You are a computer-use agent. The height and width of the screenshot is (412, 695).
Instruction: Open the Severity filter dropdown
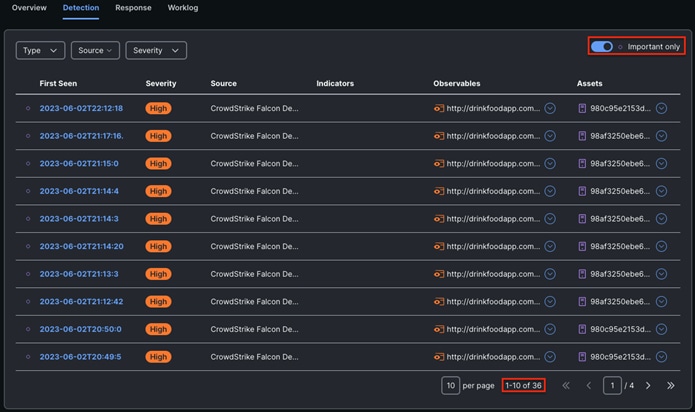point(156,51)
